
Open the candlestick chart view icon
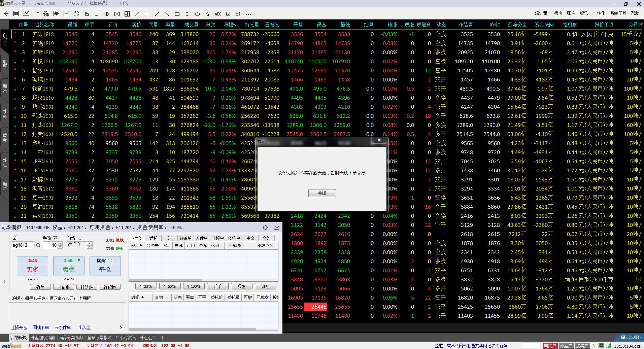tap(36, 14)
